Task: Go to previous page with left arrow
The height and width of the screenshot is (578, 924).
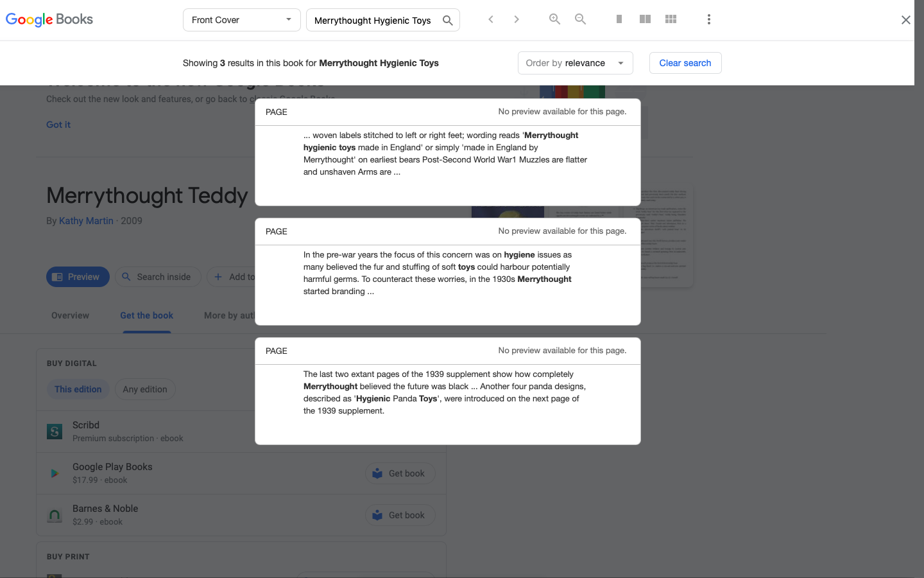Action: (491, 19)
